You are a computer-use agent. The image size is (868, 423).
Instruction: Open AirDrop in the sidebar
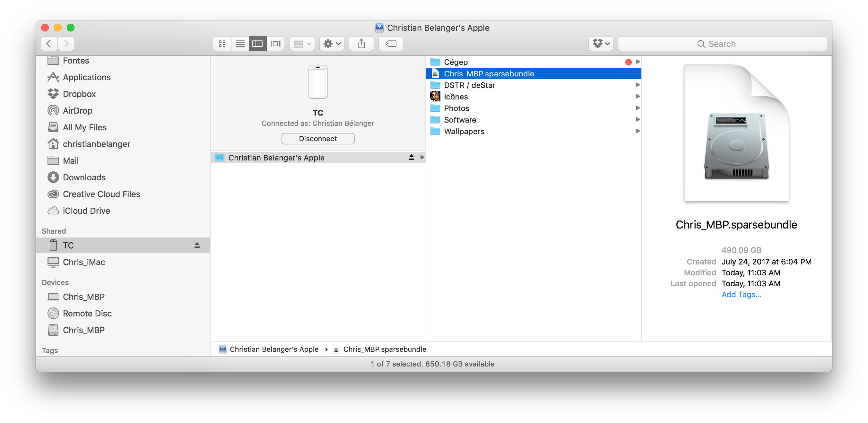77,110
